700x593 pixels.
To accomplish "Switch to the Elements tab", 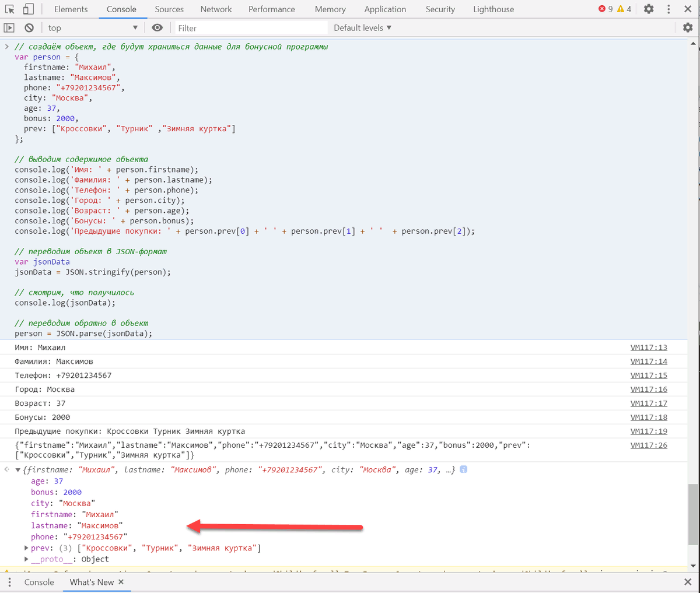I will [71, 9].
